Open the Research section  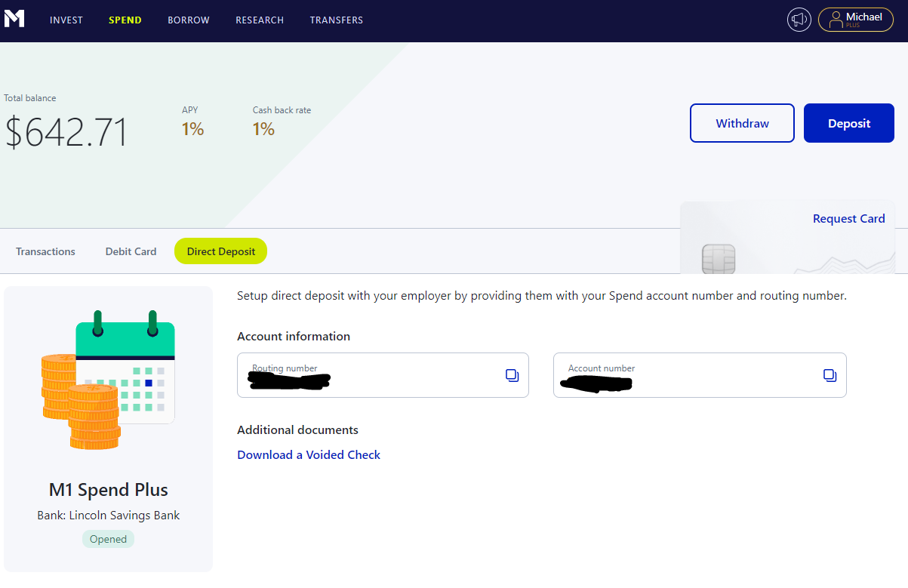click(x=260, y=20)
